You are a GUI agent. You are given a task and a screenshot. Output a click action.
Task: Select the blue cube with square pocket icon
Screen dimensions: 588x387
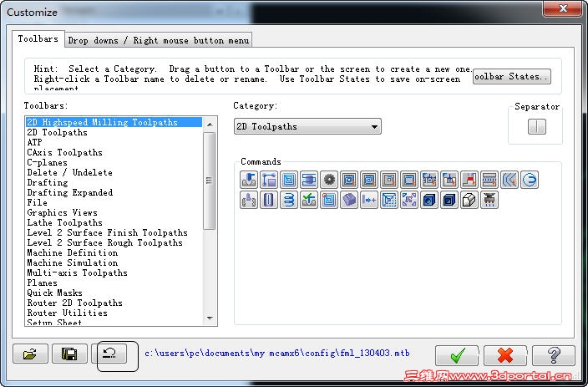(x=449, y=200)
